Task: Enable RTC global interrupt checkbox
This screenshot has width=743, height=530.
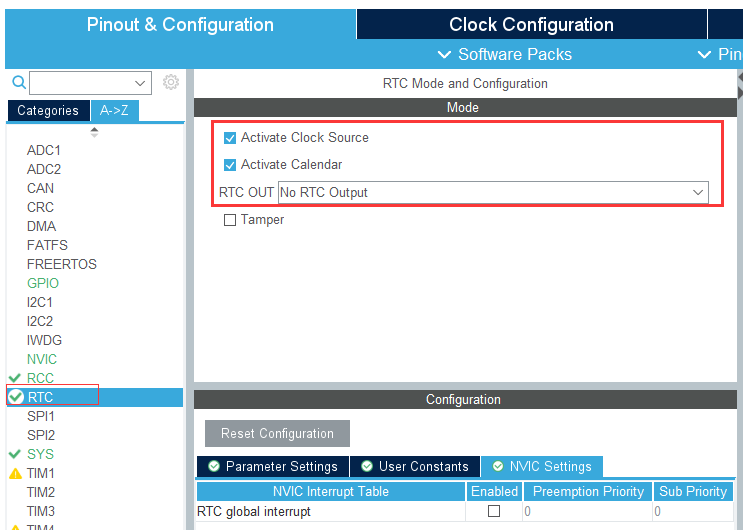Action: click(494, 511)
